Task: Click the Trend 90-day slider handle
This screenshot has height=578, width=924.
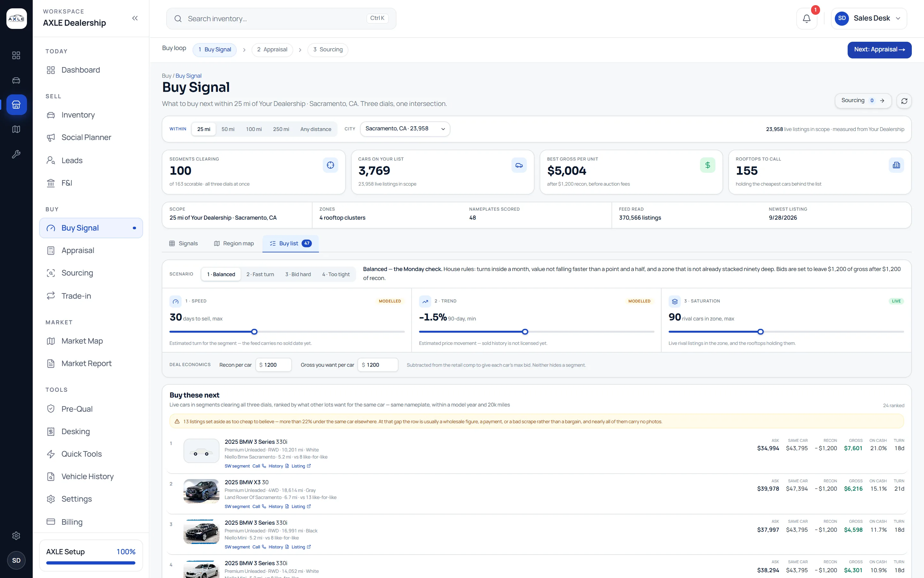Action: coord(525,332)
